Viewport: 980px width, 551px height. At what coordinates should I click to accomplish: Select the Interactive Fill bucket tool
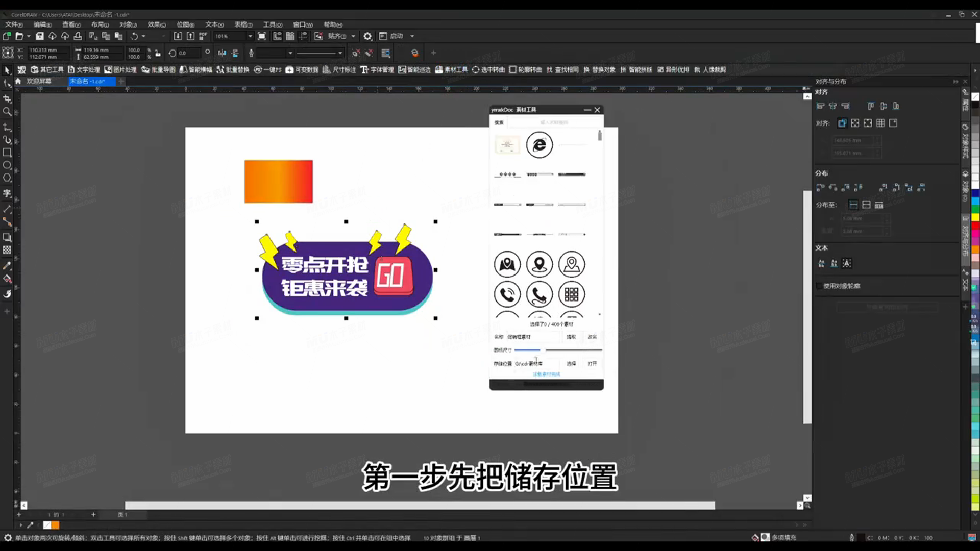pyautogui.click(x=7, y=279)
